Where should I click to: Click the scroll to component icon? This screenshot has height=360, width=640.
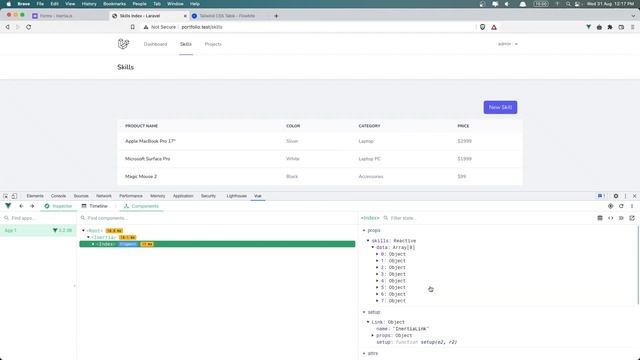(600, 218)
